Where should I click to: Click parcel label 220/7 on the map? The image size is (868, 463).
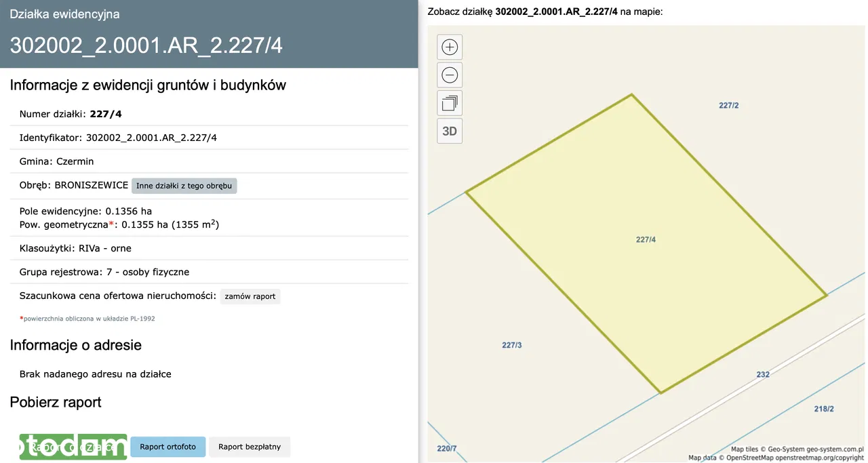[447, 448]
